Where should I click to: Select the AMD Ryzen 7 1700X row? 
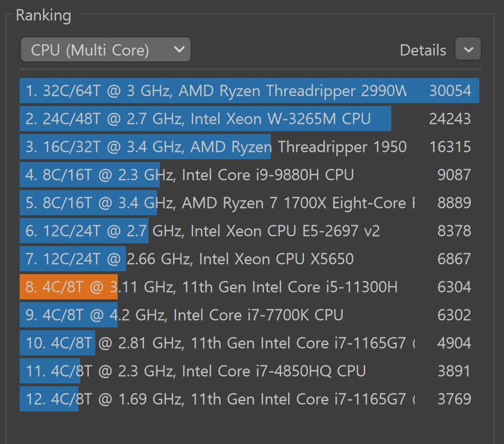[249, 203]
